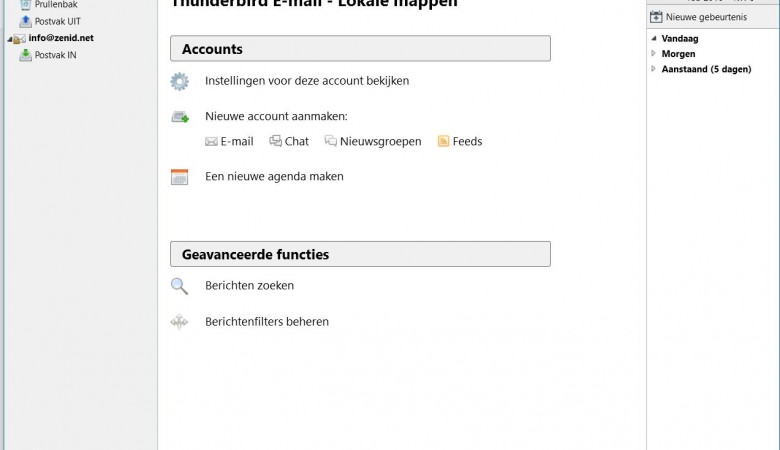This screenshot has width=780, height=450.
Task: Click the Nieuwe gebeurtenis calendar icon
Action: click(656, 17)
